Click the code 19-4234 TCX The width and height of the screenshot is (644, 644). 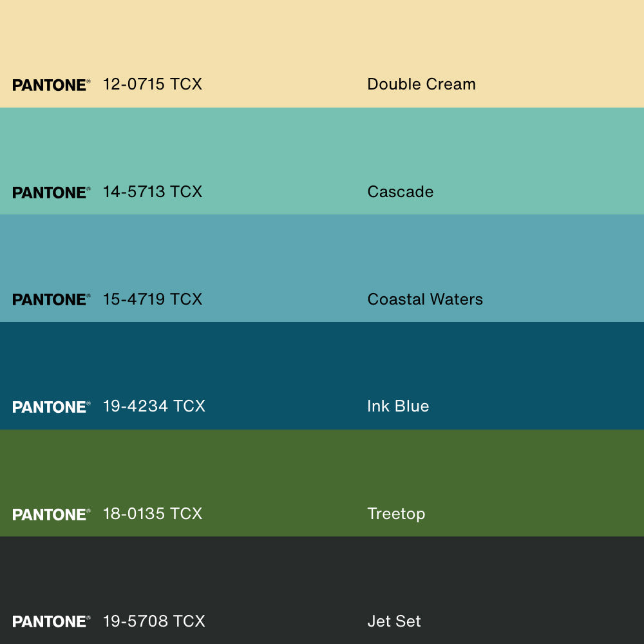click(154, 406)
